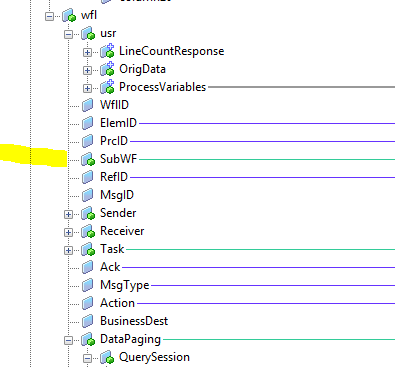
Task: Select the SubWF label
Action: (x=119, y=159)
